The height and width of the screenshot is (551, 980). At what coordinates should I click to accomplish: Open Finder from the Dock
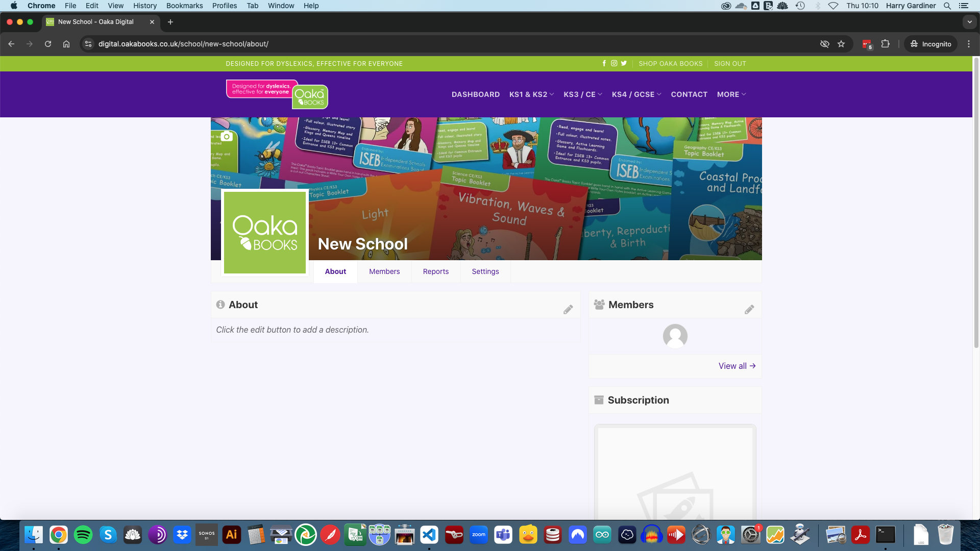(34, 535)
